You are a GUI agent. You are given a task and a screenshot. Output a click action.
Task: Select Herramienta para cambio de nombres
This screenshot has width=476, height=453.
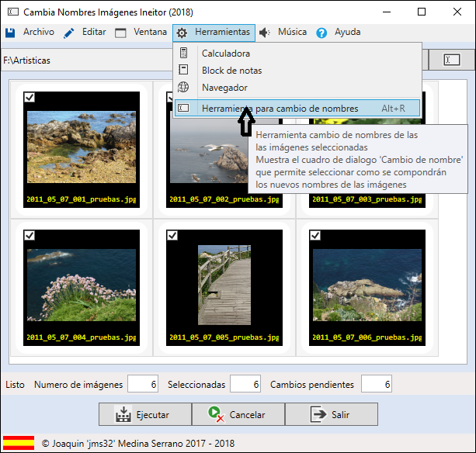click(x=297, y=109)
